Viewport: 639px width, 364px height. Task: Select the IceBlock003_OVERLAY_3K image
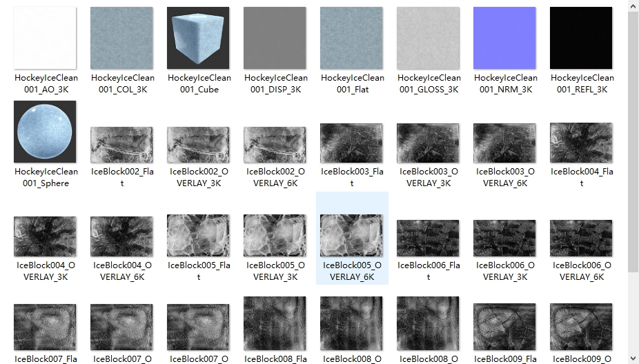click(429, 143)
